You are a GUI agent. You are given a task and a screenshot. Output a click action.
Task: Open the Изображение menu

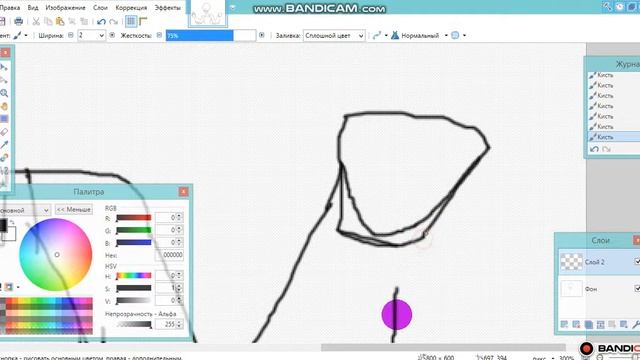tap(65, 7)
